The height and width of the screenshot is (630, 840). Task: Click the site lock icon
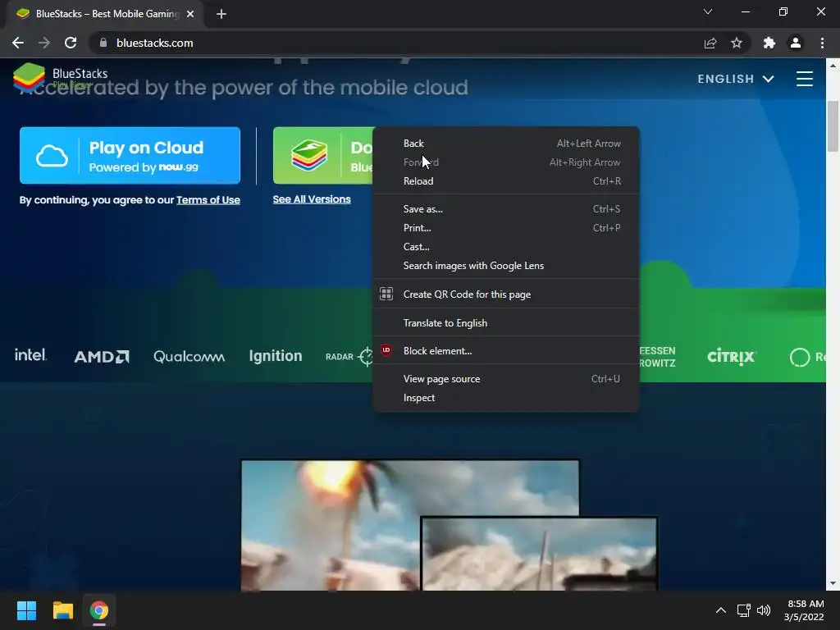(103, 43)
